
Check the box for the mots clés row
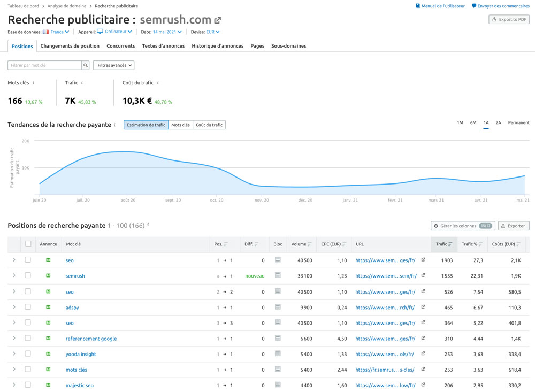[x=28, y=370]
